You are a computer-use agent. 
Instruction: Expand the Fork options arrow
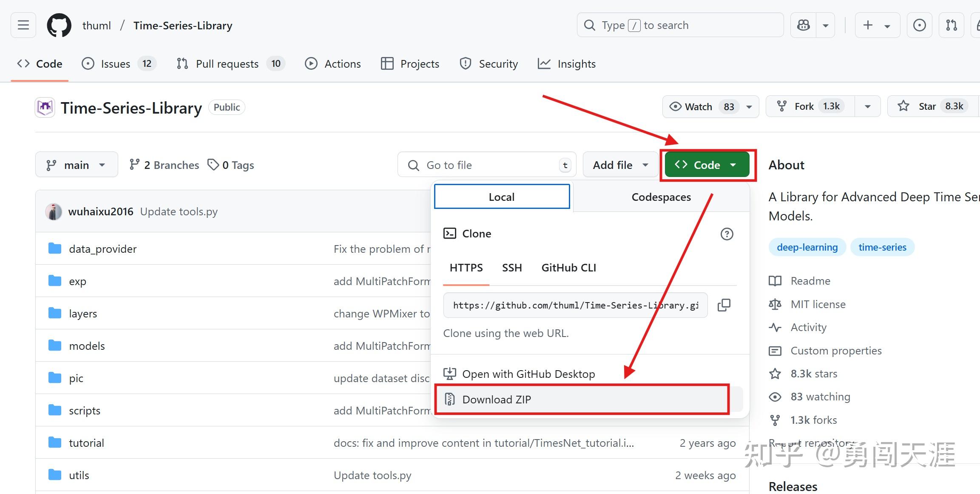pyautogui.click(x=867, y=107)
